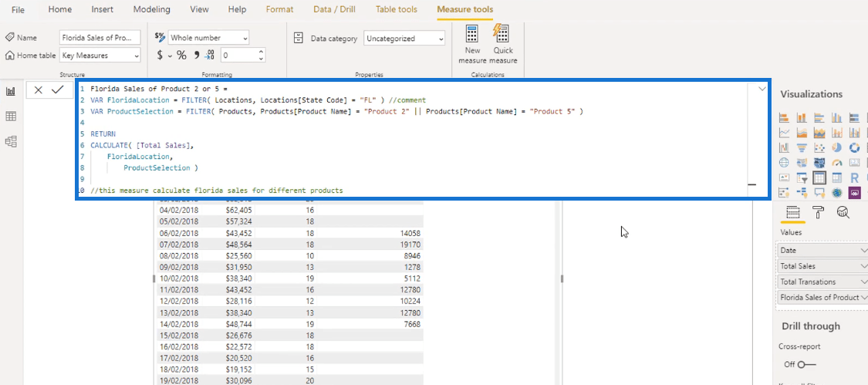
Task: Cancel formula edit with X button
Action: click(39, 89)
